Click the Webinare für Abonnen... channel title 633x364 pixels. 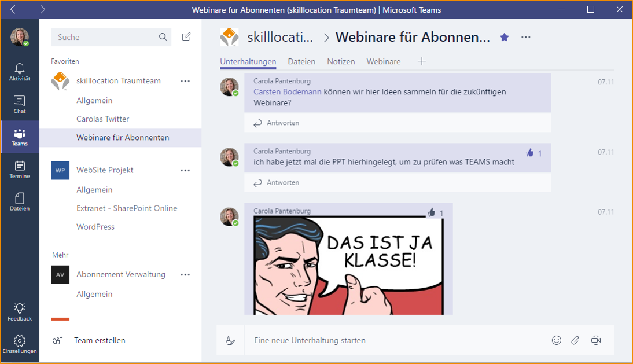[x=413, y=37]
